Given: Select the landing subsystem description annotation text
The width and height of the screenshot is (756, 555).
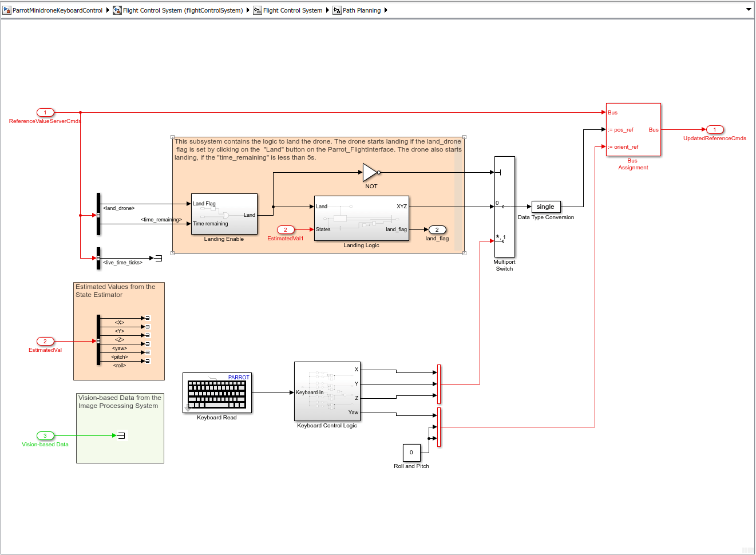Looking at the screenshot, I should 318,149.
